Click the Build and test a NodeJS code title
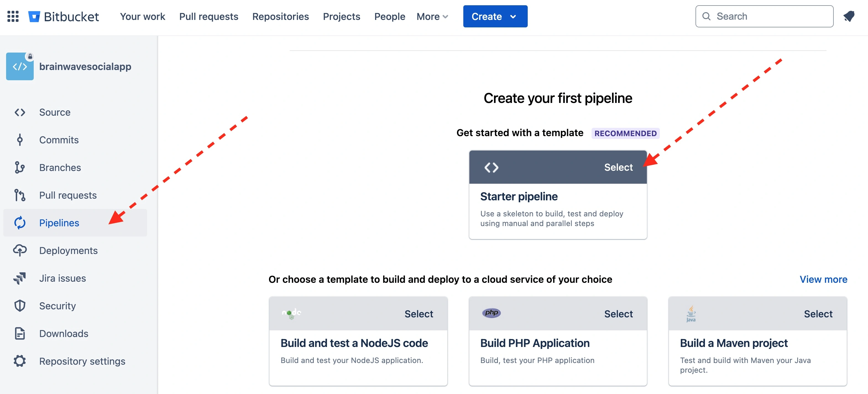 pyautogui.click(x=354, y=343)
